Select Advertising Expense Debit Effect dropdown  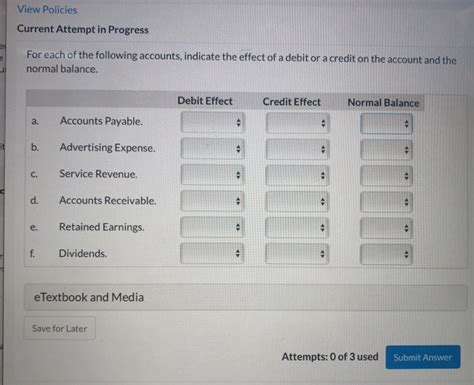[x=213, y=149]
